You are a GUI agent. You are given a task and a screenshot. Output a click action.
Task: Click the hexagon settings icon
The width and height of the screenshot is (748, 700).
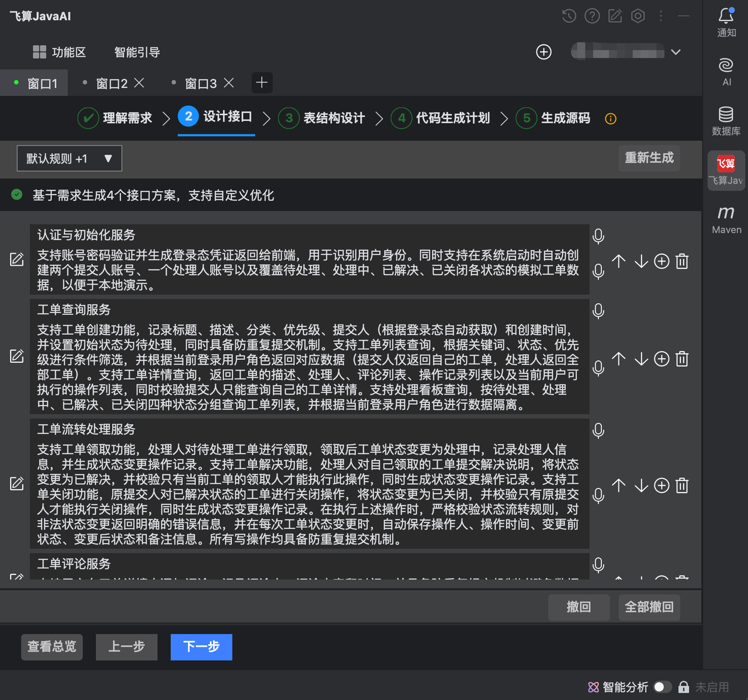[638, 16]
